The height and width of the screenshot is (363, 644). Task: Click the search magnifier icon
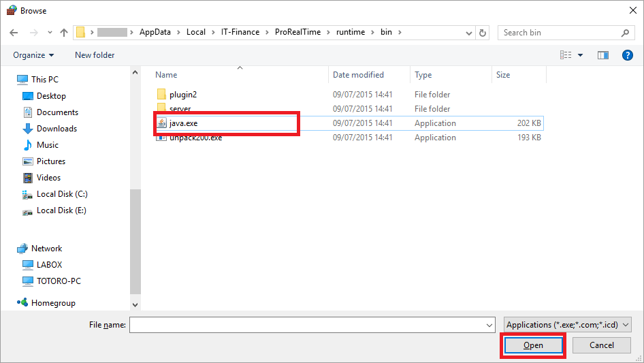click(x=625, y=33)
